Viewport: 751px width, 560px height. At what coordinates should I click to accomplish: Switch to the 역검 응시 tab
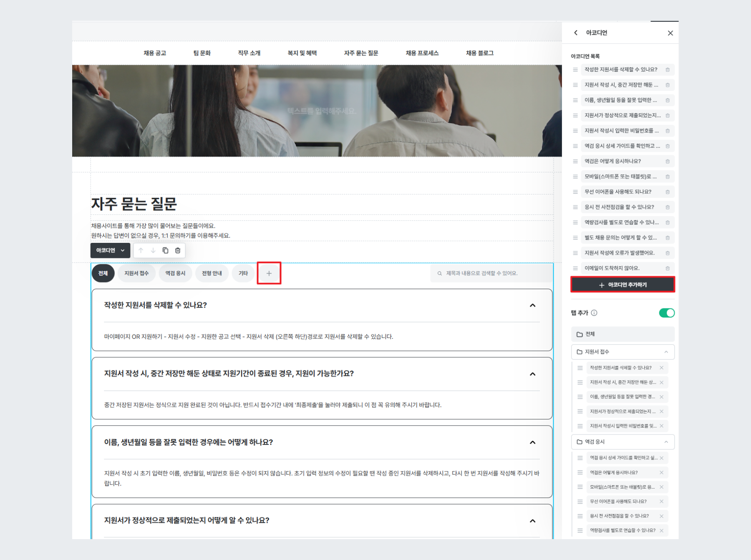[175, 273]
